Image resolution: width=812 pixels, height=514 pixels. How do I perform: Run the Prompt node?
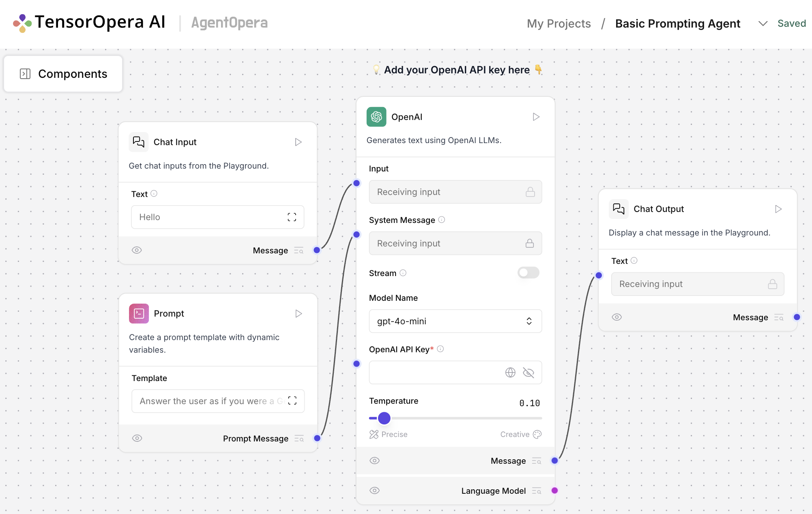pyautogui.click(x=299, y=313)
